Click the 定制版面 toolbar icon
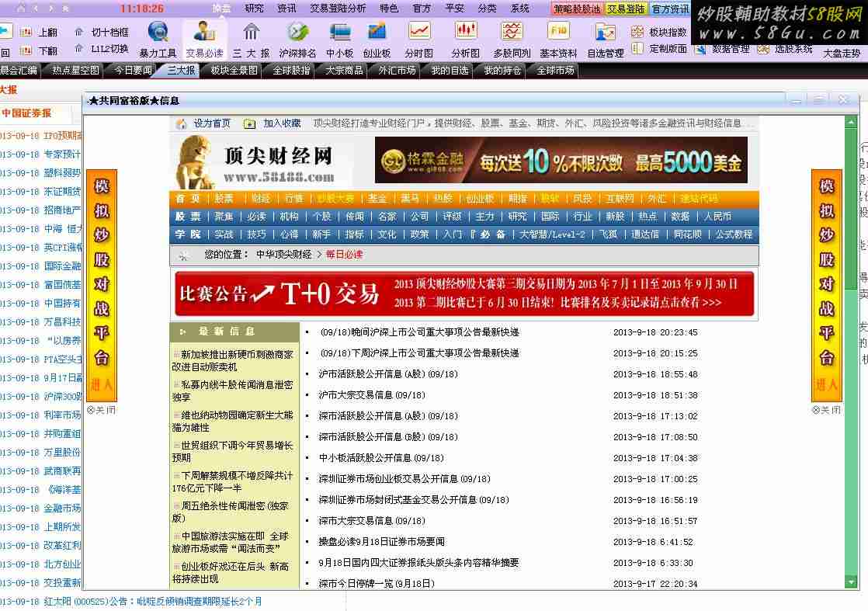Screen dimensions: 868x611 [637, 49]
